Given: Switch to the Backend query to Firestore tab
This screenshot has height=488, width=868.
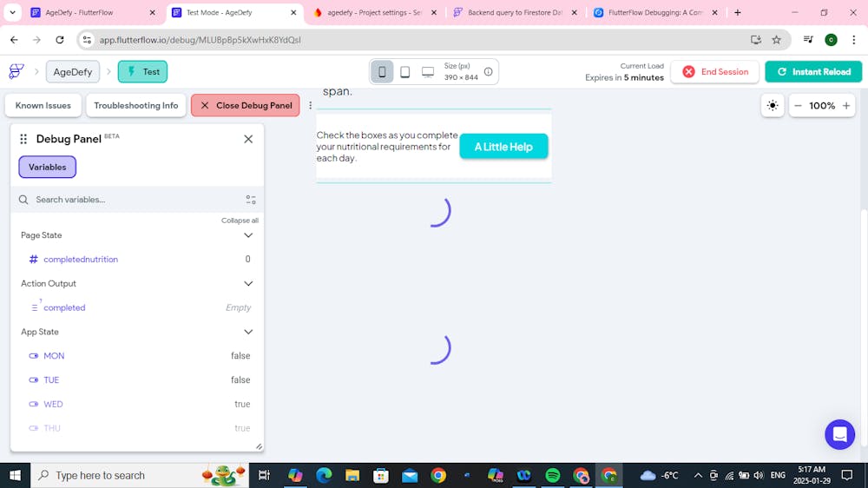Looking at the screenshot, I should coord(515,12).
